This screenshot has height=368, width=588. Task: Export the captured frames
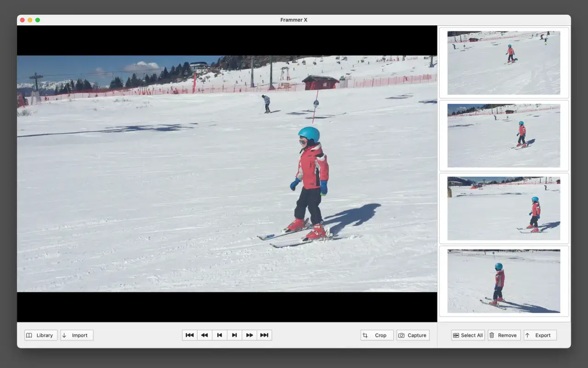[540, 335]
